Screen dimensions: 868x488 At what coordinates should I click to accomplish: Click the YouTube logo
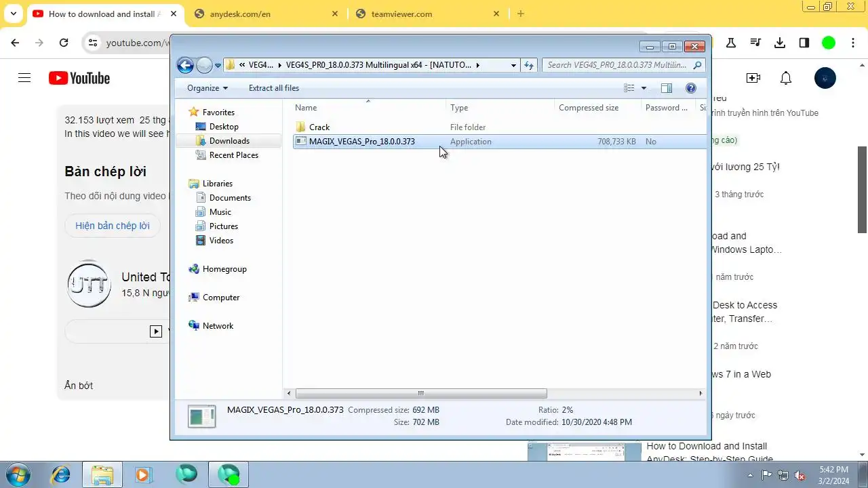click(x=79, y=78)
